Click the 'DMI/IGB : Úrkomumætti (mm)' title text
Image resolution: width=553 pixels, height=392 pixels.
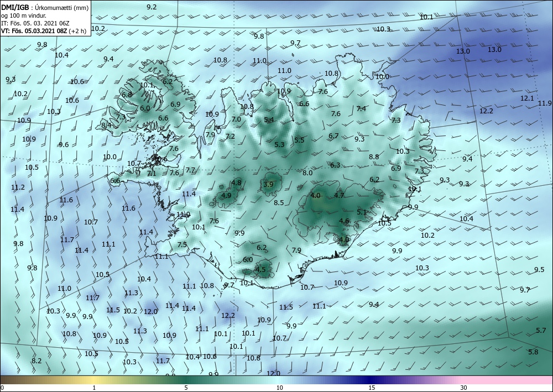tap(45, 7)
